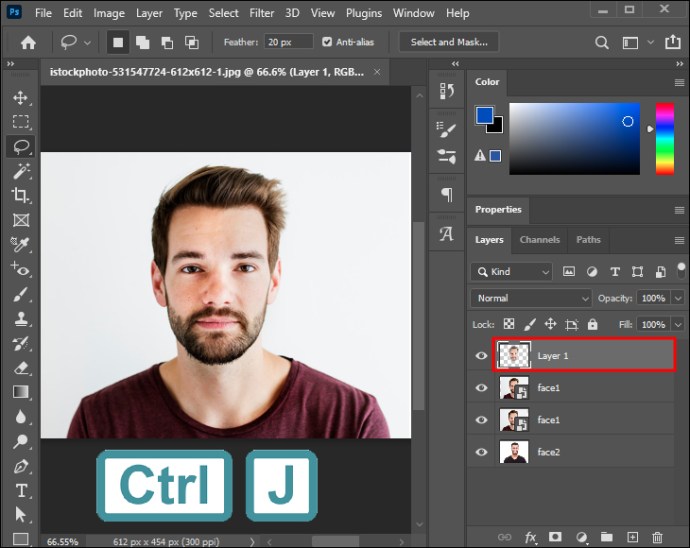Image resolution: width=690 pixels, height=548 pixels.
Task: Switch to the Channels tab
Action: pos(540,239)
